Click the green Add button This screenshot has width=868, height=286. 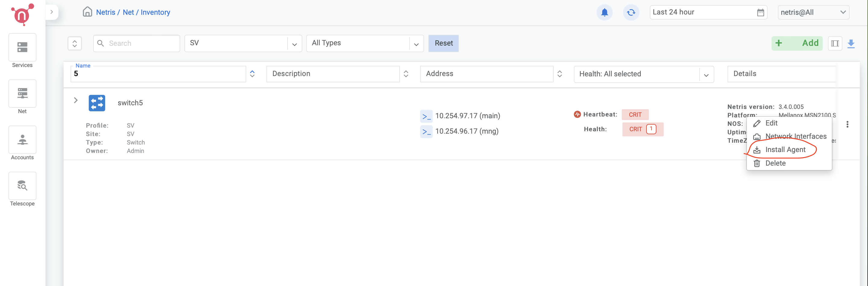coord(797,43)
